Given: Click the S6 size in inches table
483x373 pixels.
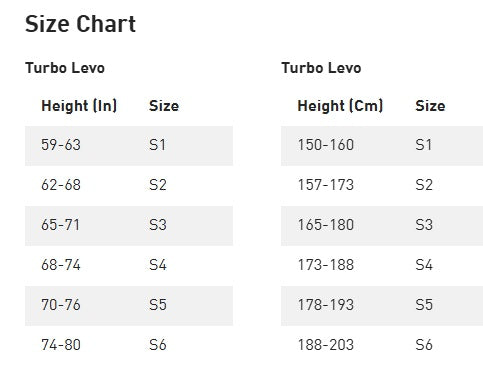Looking at the screenshot, I should (158, 345).
